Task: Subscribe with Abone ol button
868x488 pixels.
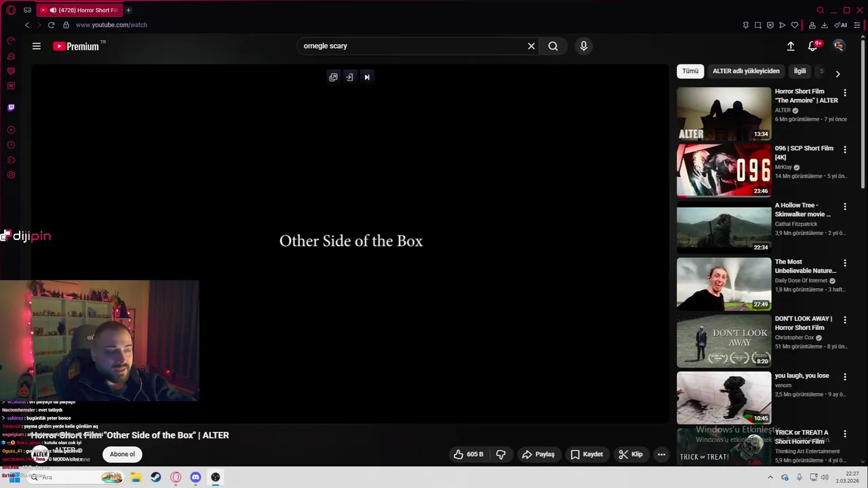Action: tap(123, 454)
